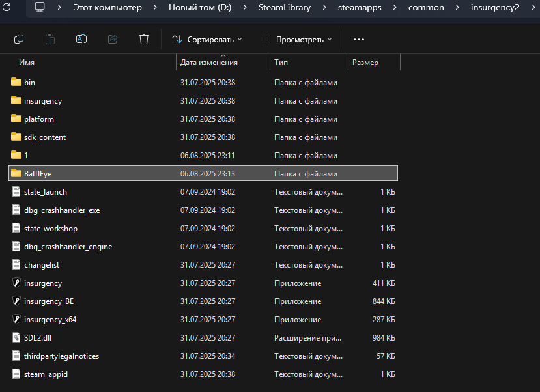The image size is (540, 392).
Task: Click the Delete trash icon
Action: 143,39
